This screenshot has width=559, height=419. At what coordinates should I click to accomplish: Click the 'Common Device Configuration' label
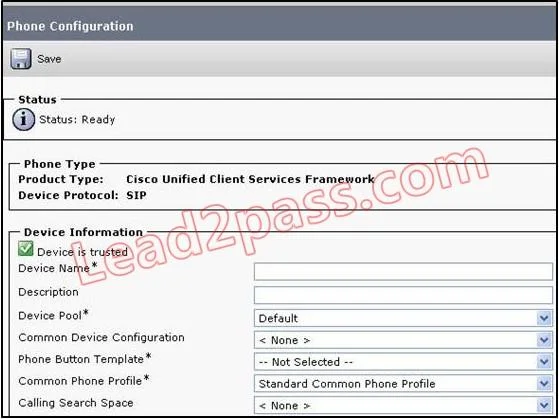point(101,338)
